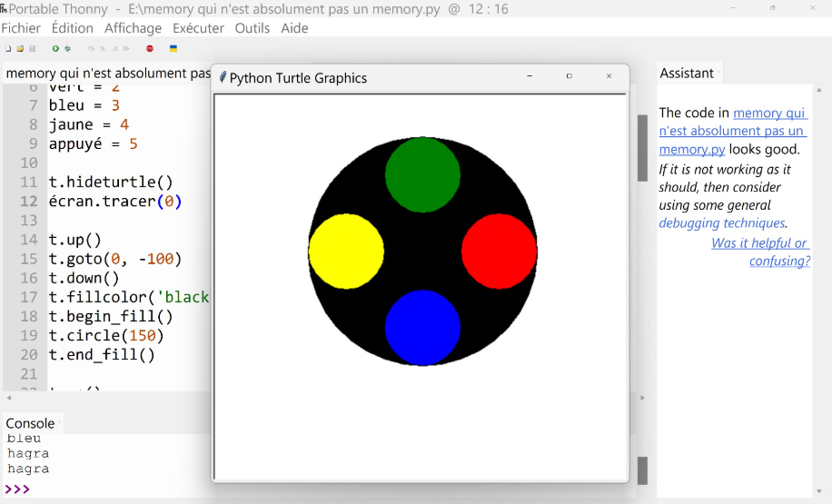Screen dimensions: 832x504
Task: Click the Step over debug icon
Action: point(91,48)
